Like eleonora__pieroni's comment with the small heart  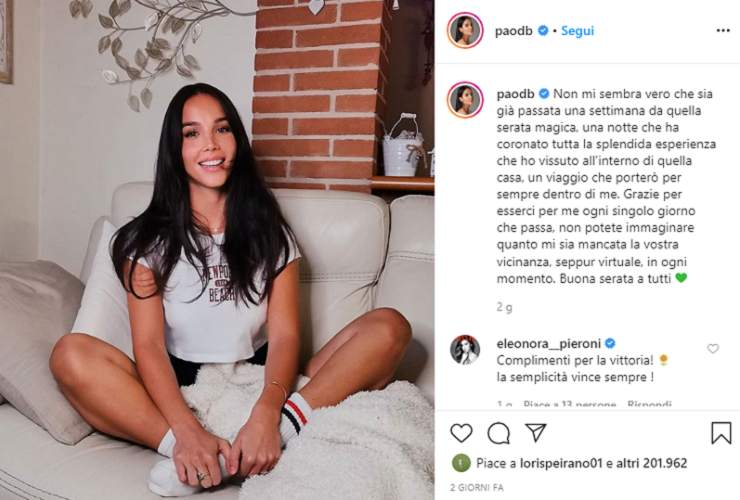(x=713, y=348)
